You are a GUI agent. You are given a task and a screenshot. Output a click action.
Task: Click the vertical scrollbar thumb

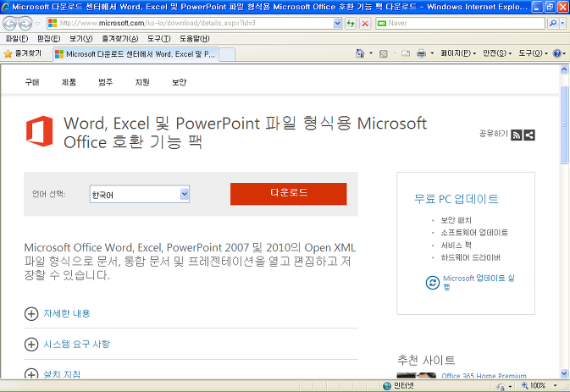(x=564, y=125)
